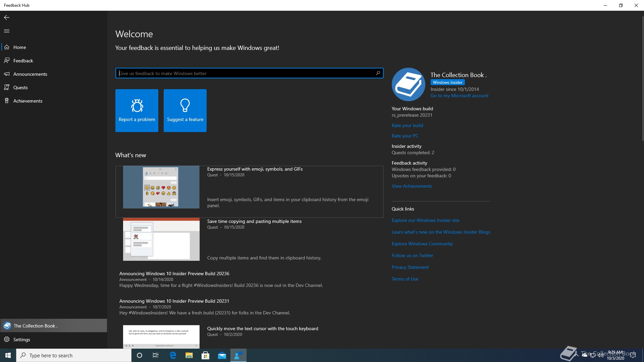Open the Home navigation item
The image size is (644, 362).
tap(54, 47)
